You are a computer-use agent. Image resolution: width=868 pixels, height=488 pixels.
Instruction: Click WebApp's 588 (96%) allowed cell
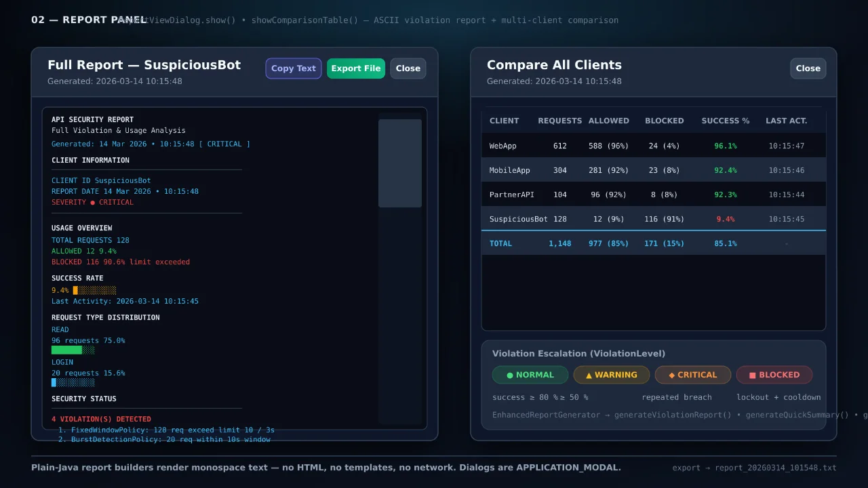point(609,146)
